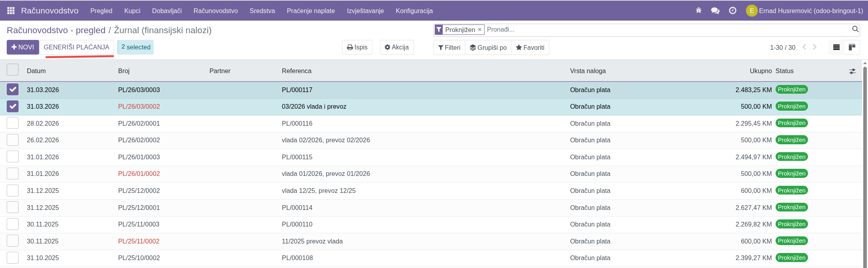Click the debug bug icon
The image size is (868, 268).
tap(699, 11)
